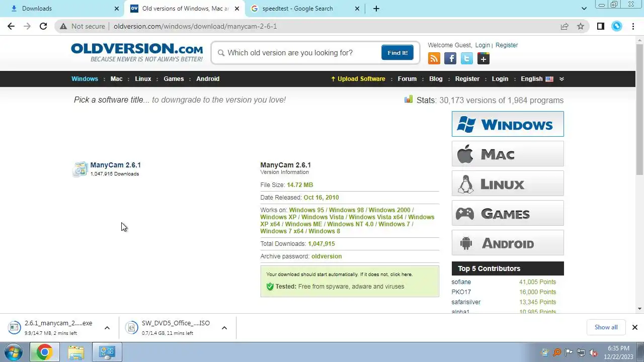644x362 pixels.
Task: Switch to speedtest Google Search tab
Action: point(304,9)
